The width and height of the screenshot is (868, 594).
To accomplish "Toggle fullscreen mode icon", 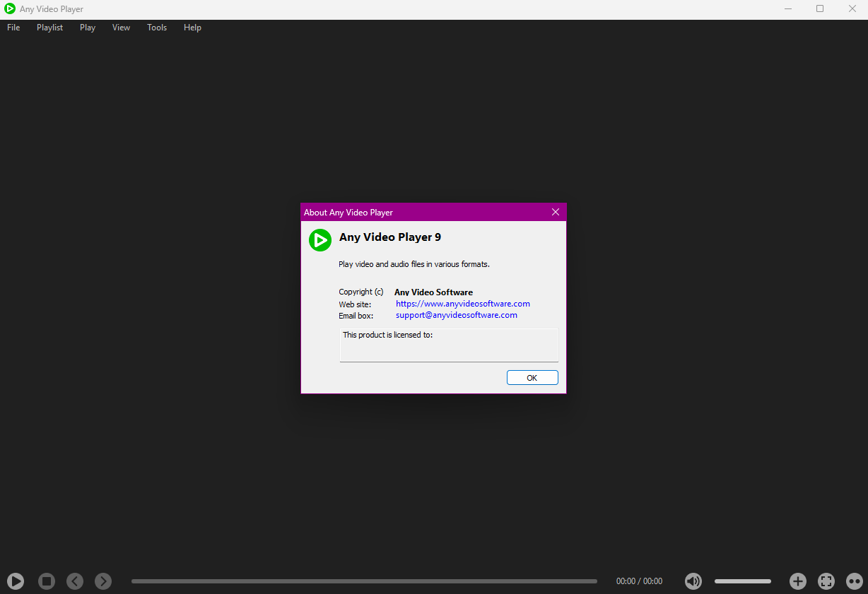I will (826, 581).
